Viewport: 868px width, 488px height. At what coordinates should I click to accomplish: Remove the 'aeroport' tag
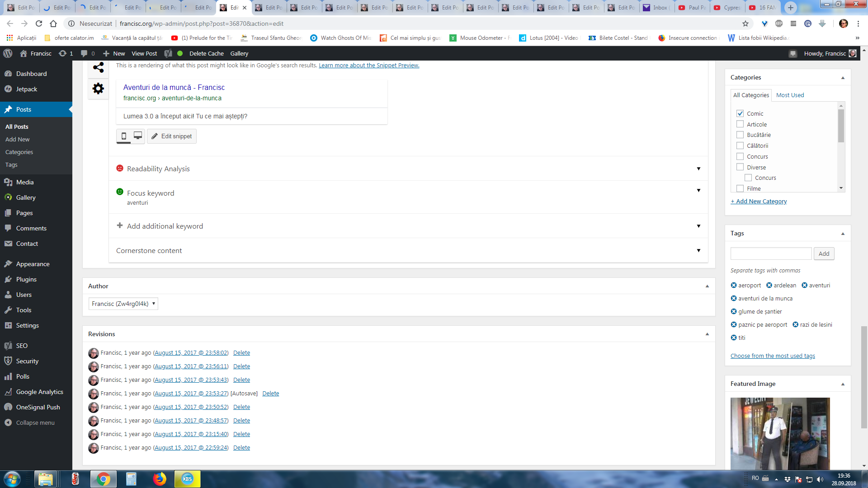(734, 285)
